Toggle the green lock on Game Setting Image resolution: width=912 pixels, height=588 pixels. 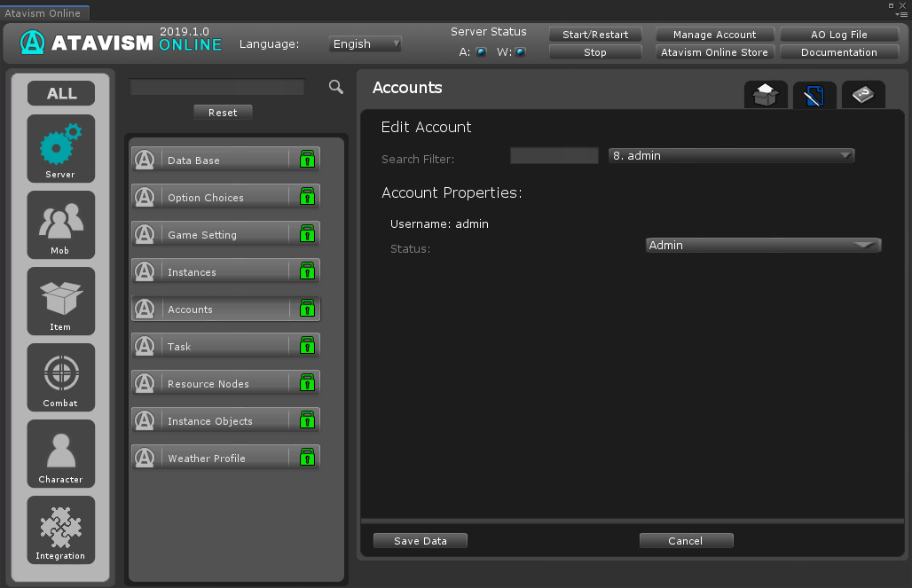pos(307,234)
